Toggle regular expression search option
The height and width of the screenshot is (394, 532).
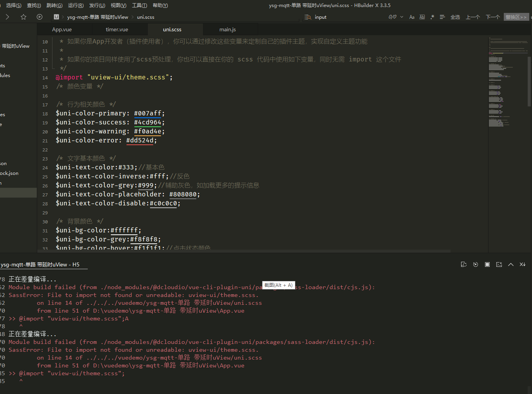pyautogui.click(x=432, y=17)
